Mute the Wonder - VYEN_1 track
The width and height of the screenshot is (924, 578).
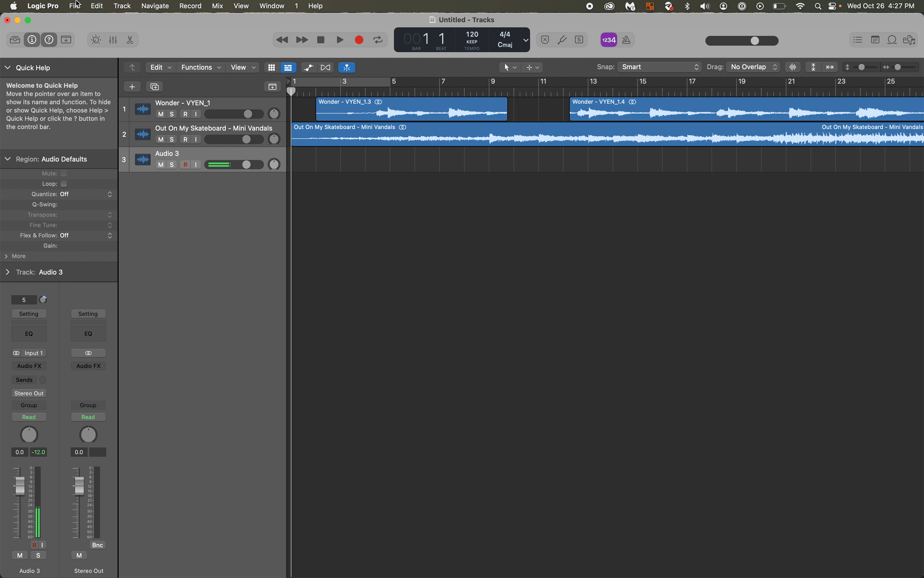tap(160, 114)
